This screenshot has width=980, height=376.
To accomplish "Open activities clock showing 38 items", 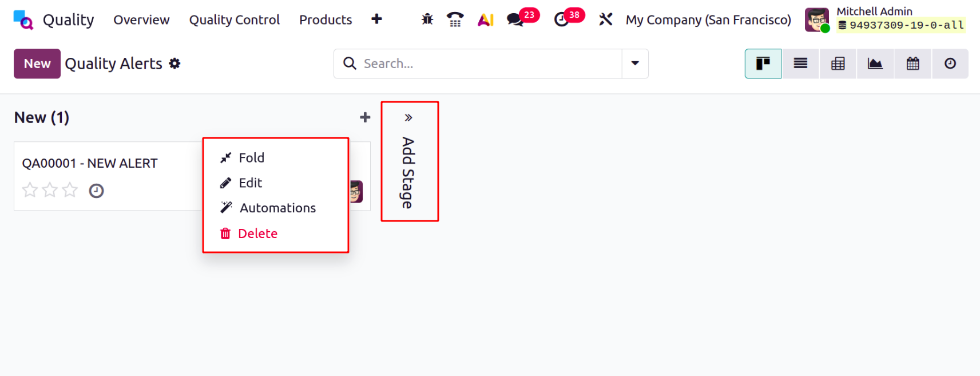I will tap(561, 19).
